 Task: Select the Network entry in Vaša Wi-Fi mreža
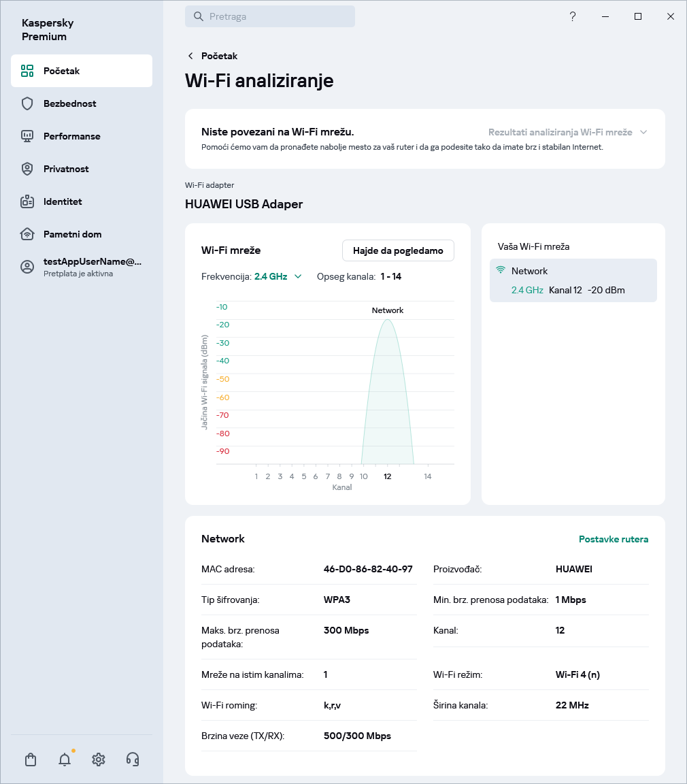(573, 280)
